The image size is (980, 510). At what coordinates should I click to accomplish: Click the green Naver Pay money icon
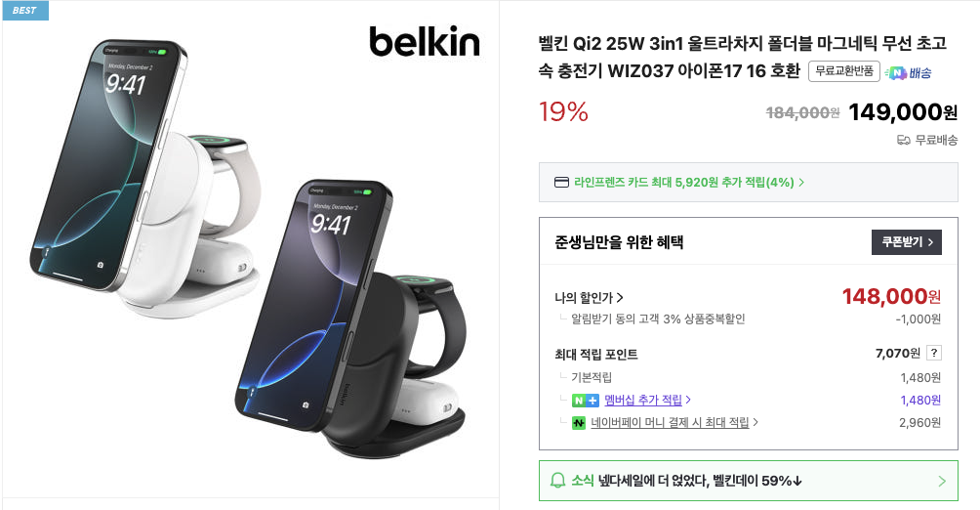pyautogui.click(x=579, y=423)
